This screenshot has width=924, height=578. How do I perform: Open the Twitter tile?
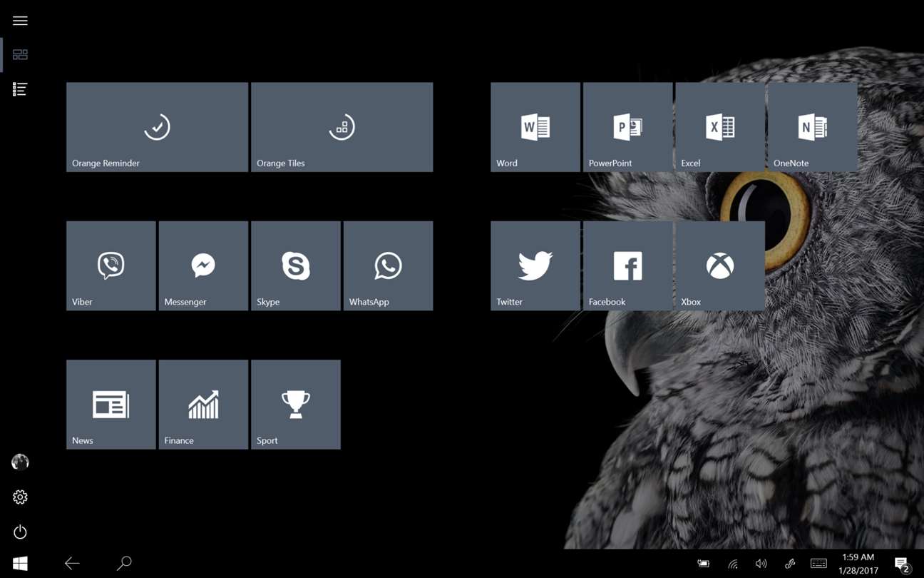[535, 265]
